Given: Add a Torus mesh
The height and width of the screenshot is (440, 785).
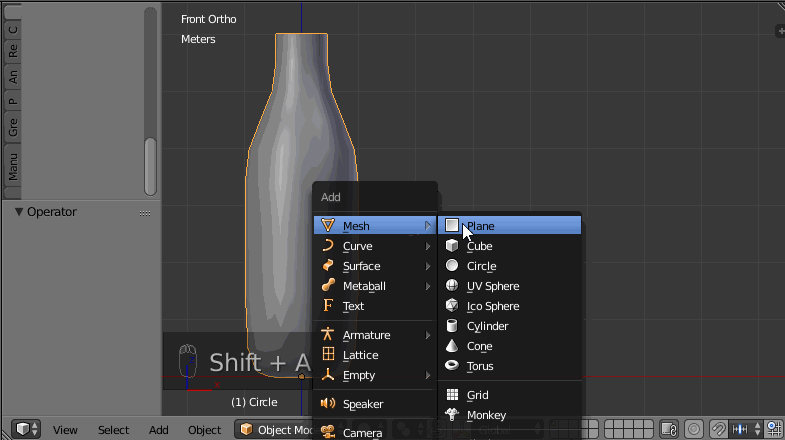Looking at the screenshot, I should [x=509, y=366].
